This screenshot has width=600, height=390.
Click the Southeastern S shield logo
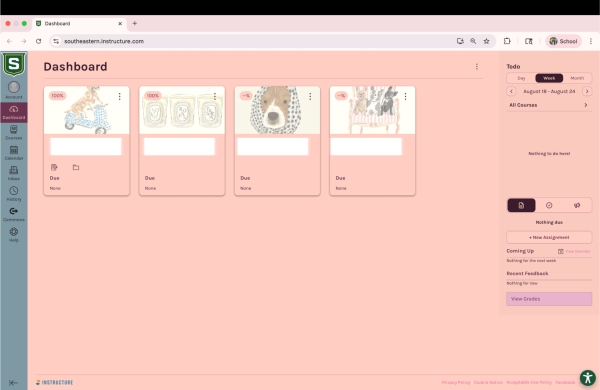click(x=14, y=64)
